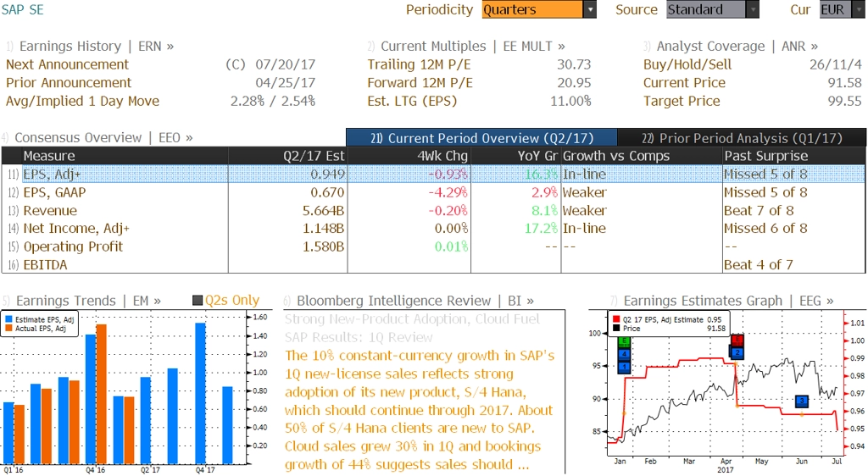Toggle the Q2s Only checkbox
Screen dimensions: 868x476
coord(197,300)
